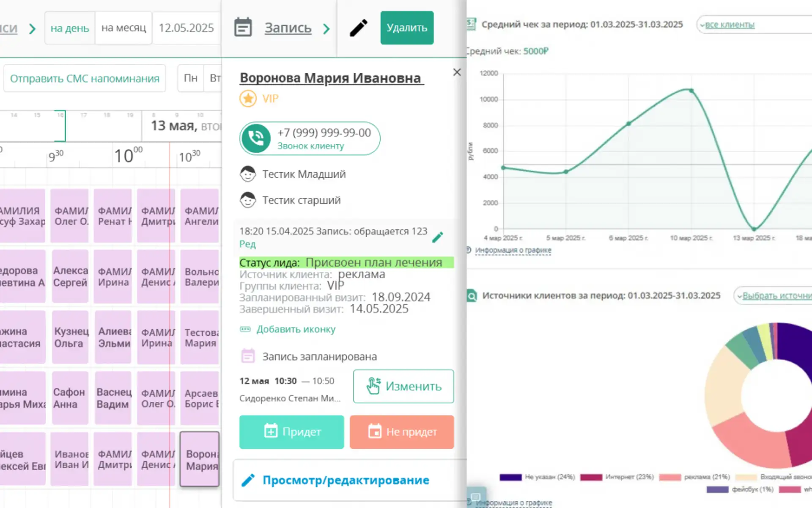Click Информация о графике under line chart
Screen dimensions: 812x508
pyautogui.click(x=513, y=250)
